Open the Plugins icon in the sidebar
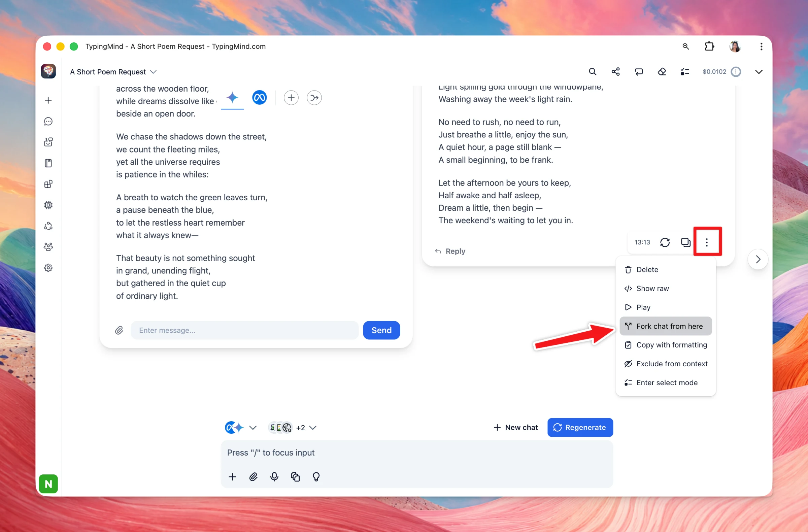This screenshot has height=532, width=808. [48, 184]
